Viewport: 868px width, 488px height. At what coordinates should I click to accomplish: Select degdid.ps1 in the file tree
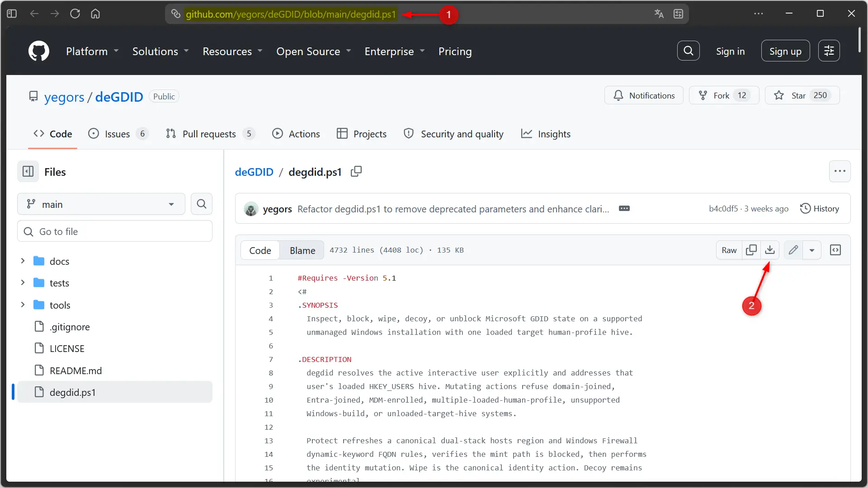point(115,392)
